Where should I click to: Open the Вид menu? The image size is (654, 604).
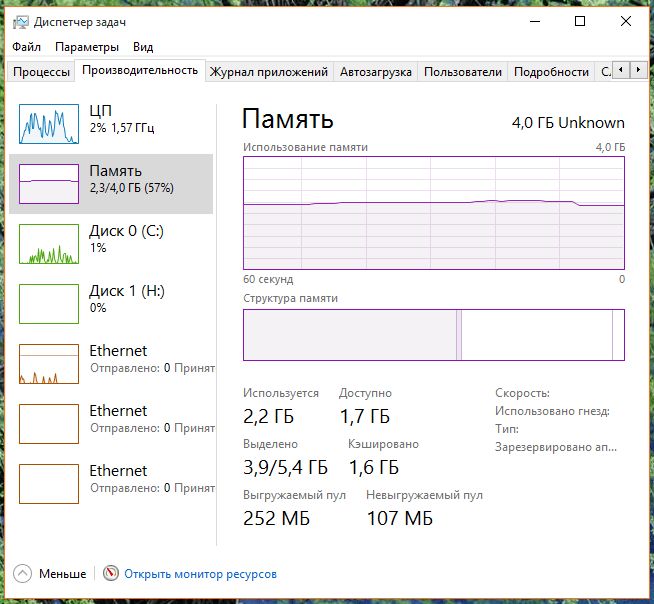pos(143,47)
